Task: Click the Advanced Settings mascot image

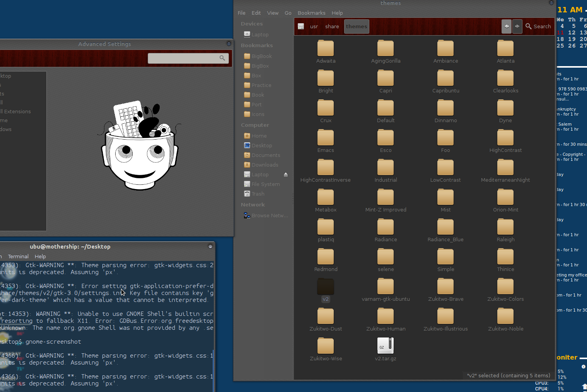Action: coord(140,146)
